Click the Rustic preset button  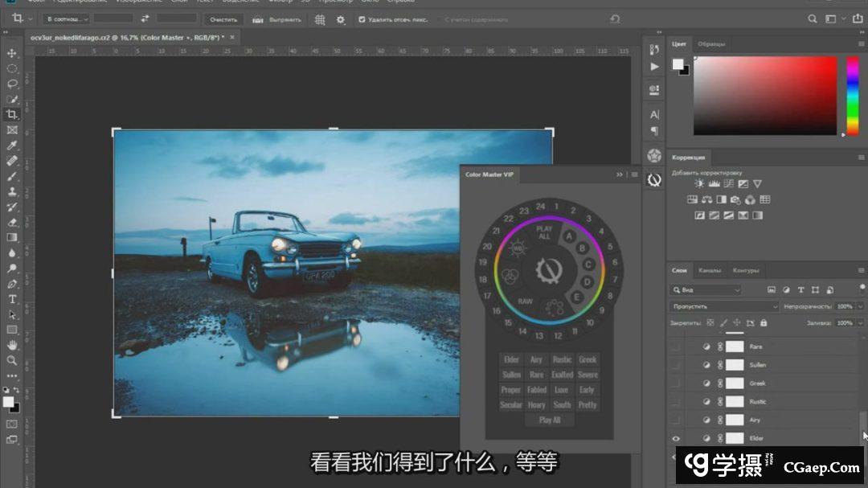click(562, 360)
